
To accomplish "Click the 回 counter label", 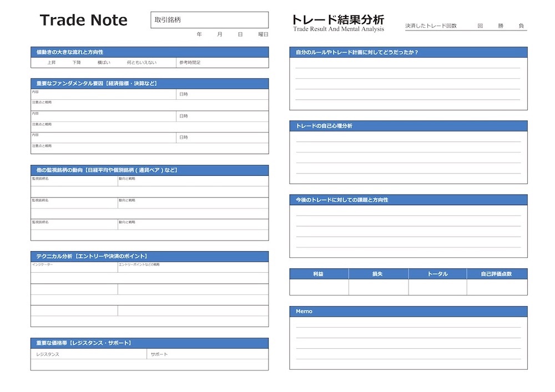I will coord(480,26).
